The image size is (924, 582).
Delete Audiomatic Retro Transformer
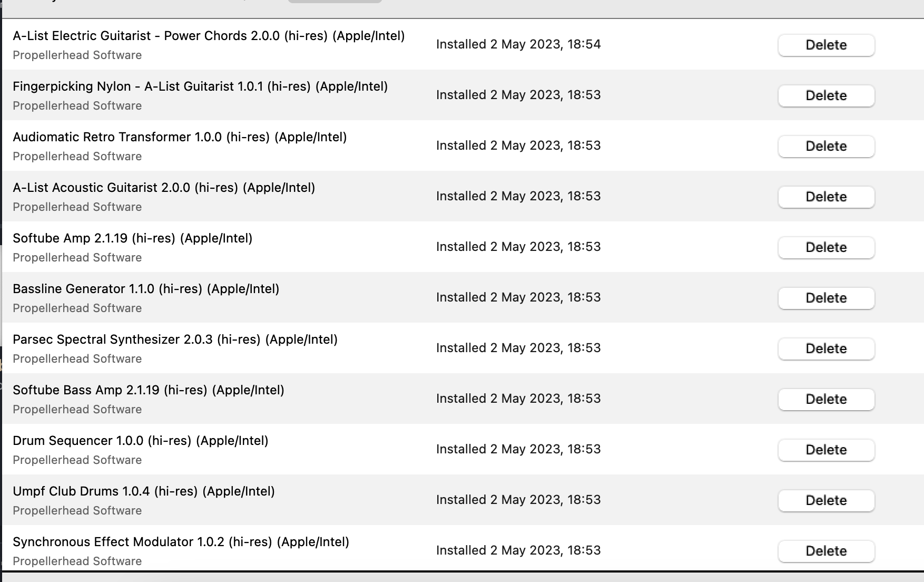pos(826,146)
